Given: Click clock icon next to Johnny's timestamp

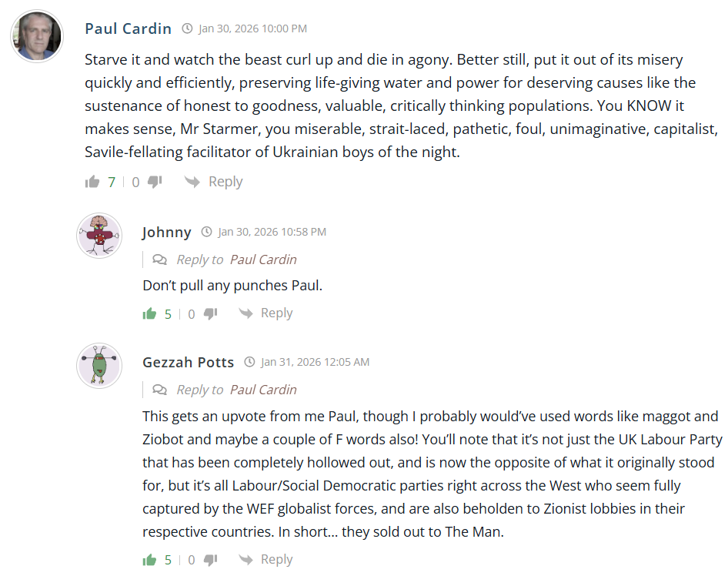Looking at the screenshot, I should [x=206, y=232].
